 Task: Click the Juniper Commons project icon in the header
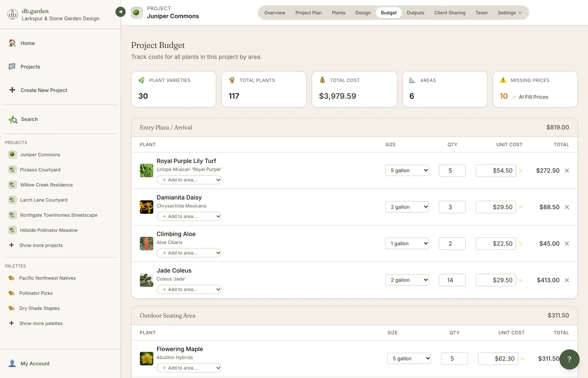(137, 12)
